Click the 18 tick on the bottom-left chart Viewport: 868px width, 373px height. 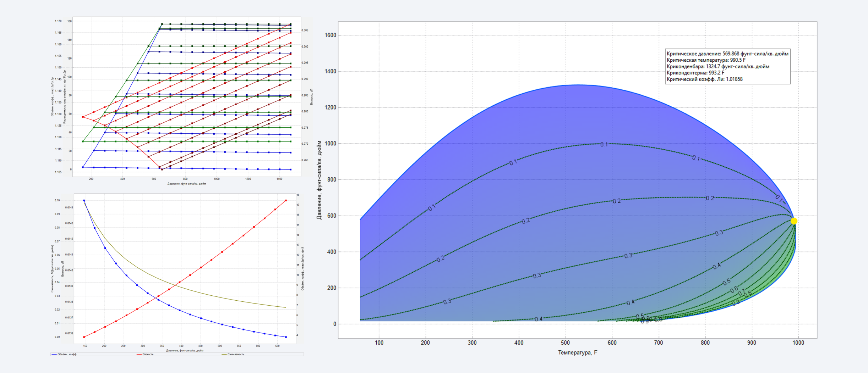298,195
